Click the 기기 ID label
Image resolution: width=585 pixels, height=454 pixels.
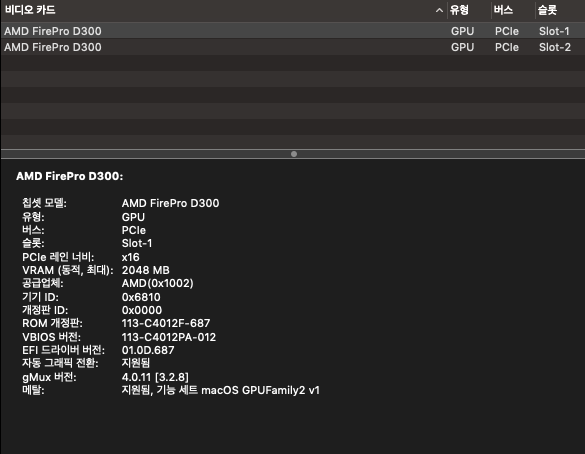[40, 297]
